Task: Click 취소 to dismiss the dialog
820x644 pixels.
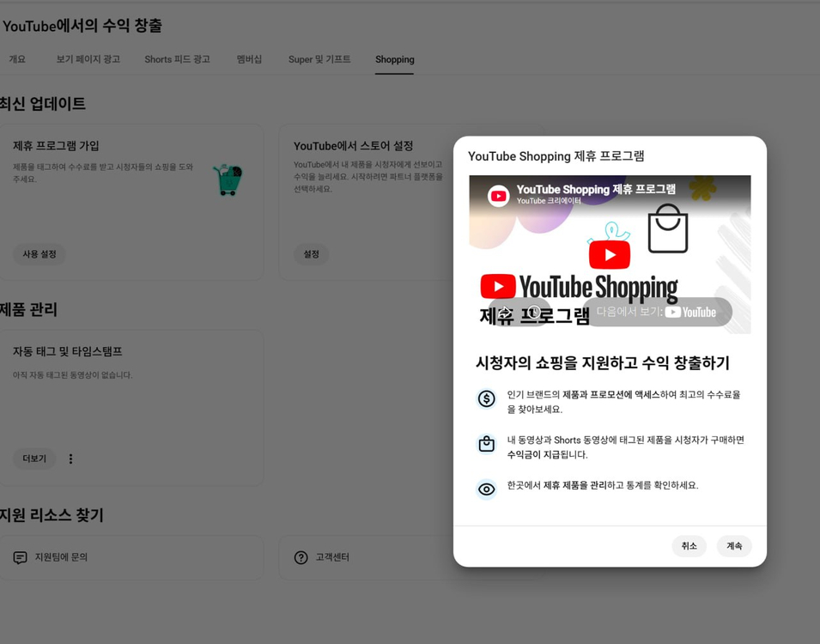Action: point(689,545)
